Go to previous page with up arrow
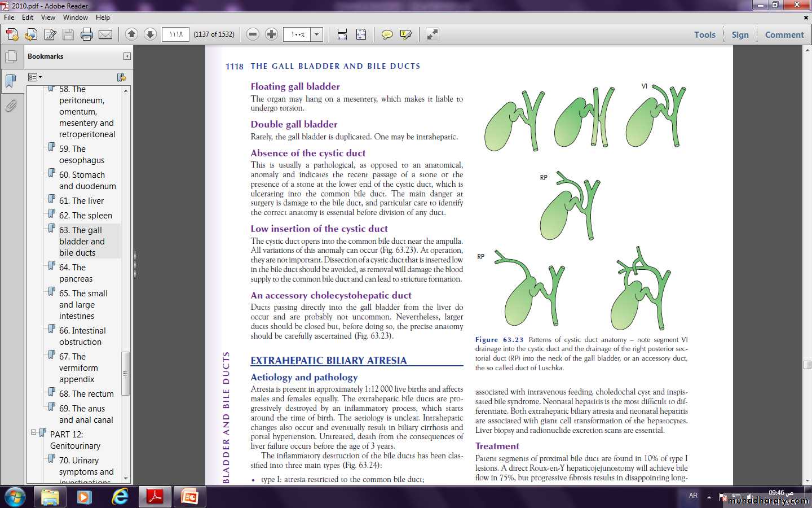Screen dimensions: 812x508 pyautogui.click(x=131, y=34)
